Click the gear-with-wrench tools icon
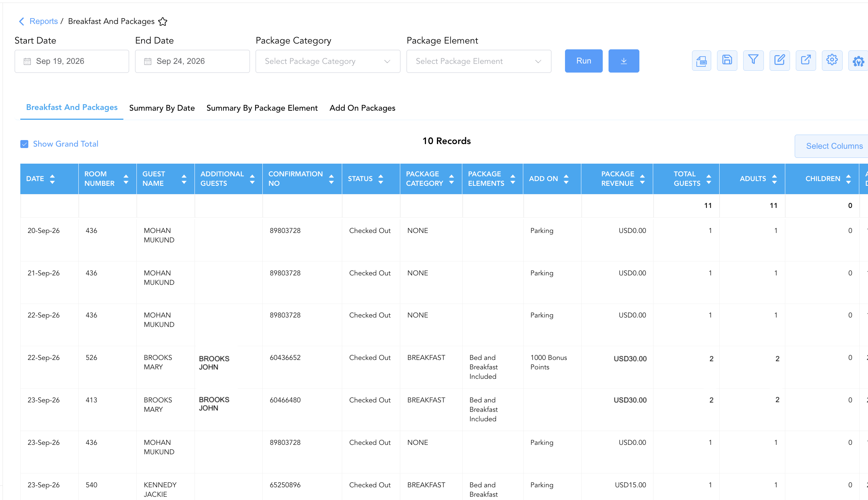The width and height of the screenshot is (868, 500). click(x=858, y=61)
